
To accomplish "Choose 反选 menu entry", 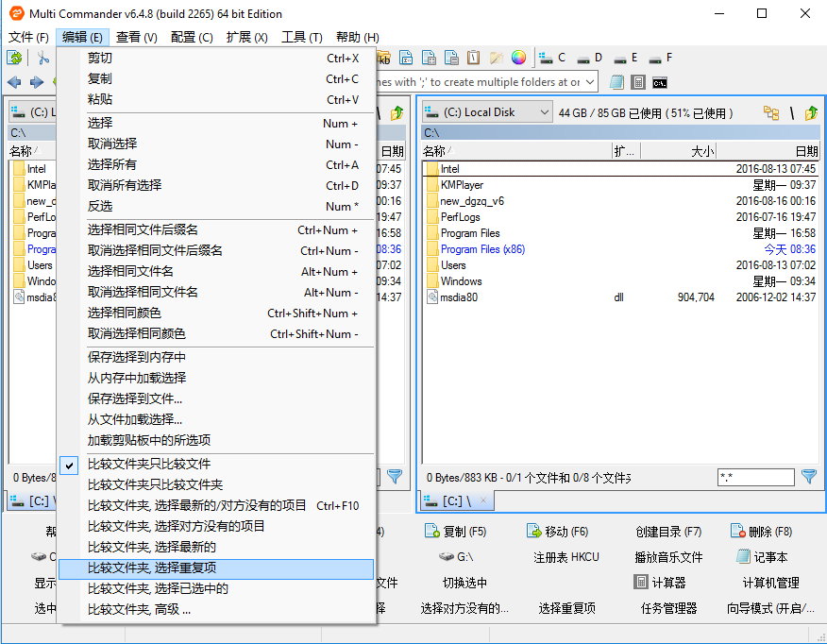I will pos(216,206).
